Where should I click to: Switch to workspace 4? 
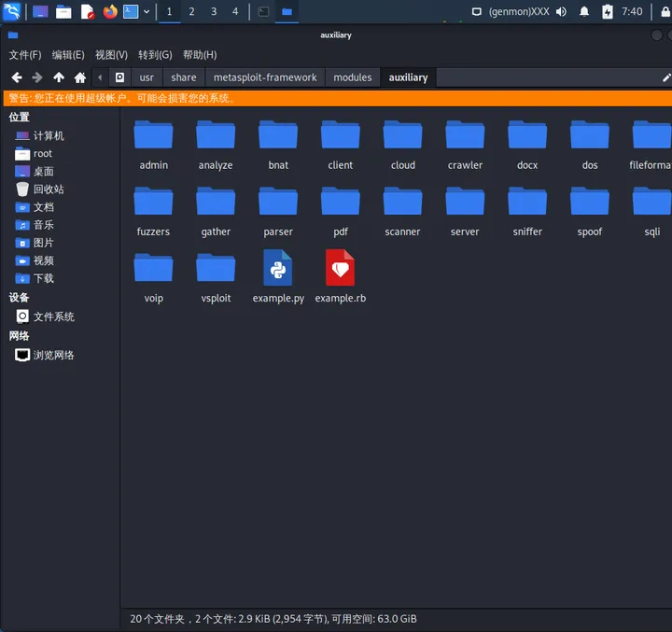pyautogui.click(x=235, y=11)
